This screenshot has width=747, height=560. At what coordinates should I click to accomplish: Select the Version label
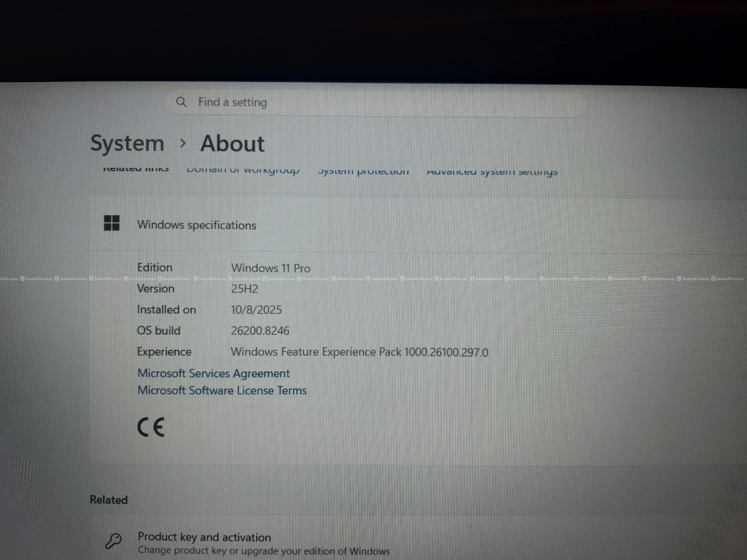[x=156, y=289]
